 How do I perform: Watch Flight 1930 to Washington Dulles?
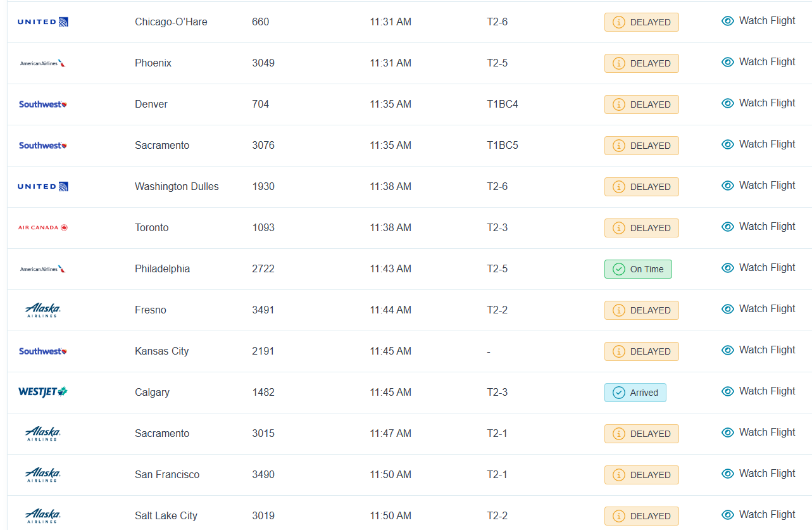(758, 186)
